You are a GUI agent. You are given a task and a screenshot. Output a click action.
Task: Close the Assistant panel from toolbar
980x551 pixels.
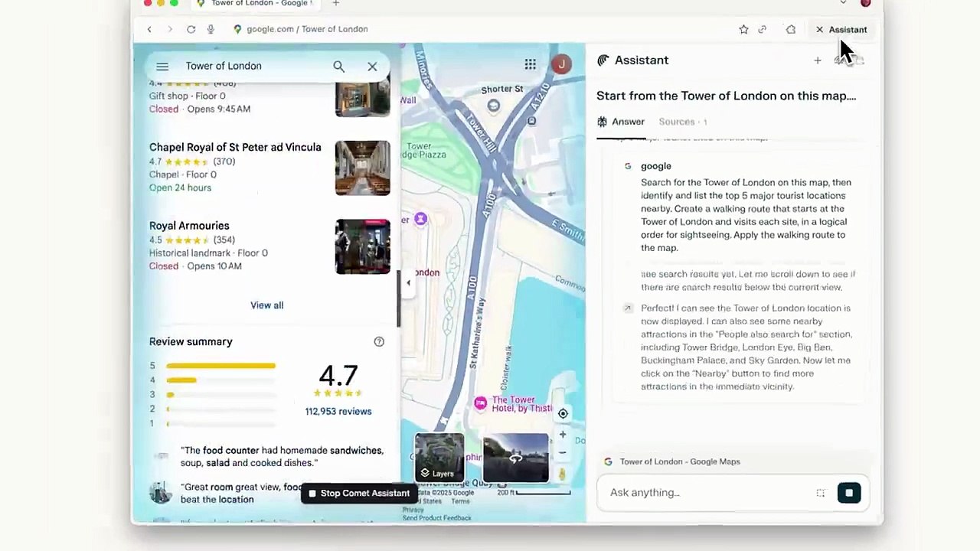(x=841, y=30)
